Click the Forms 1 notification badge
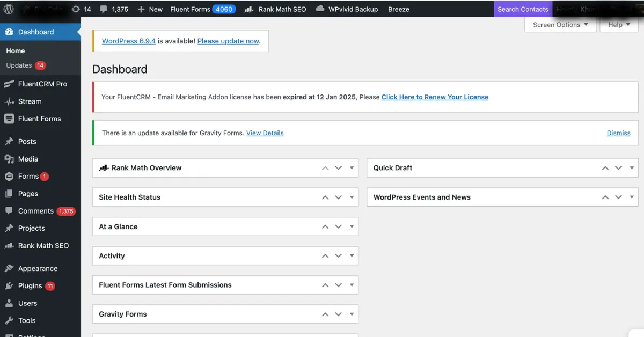 click(44, 177)
